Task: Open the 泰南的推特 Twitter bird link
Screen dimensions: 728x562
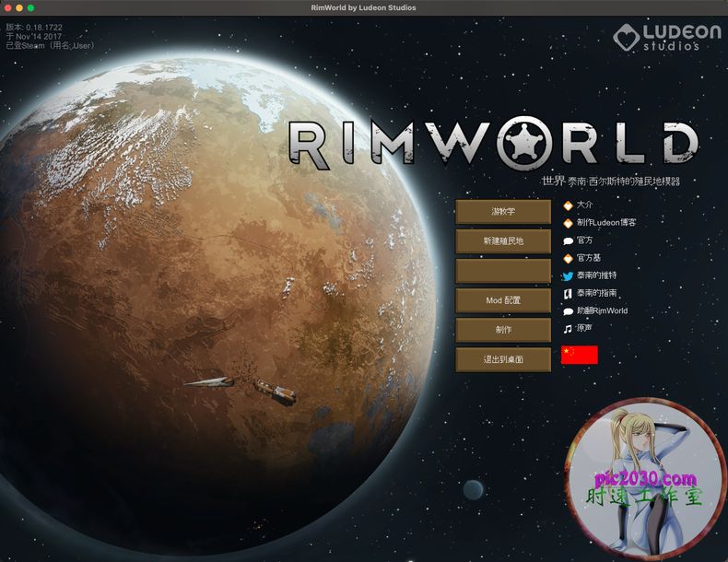Action: coord(590,275)
